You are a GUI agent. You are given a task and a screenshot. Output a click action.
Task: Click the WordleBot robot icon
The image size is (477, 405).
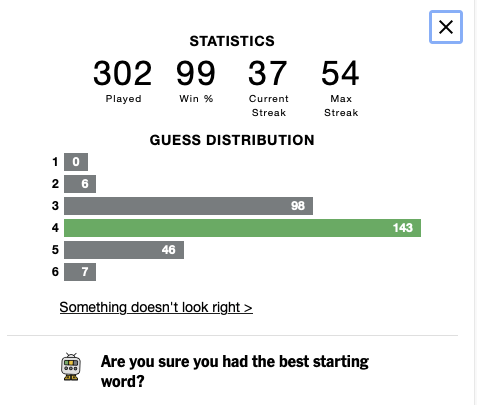pos(71,367)
